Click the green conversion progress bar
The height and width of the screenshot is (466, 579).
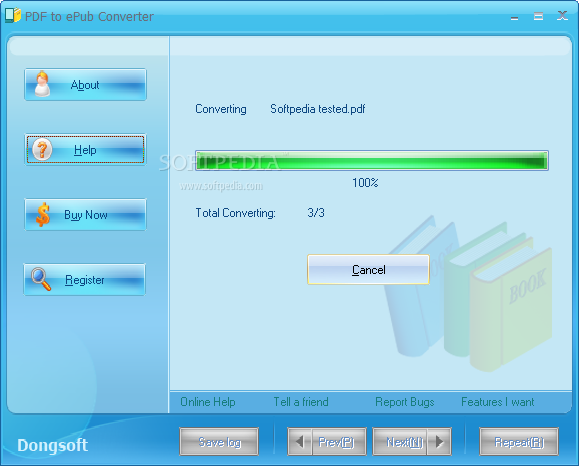point(371,161)
